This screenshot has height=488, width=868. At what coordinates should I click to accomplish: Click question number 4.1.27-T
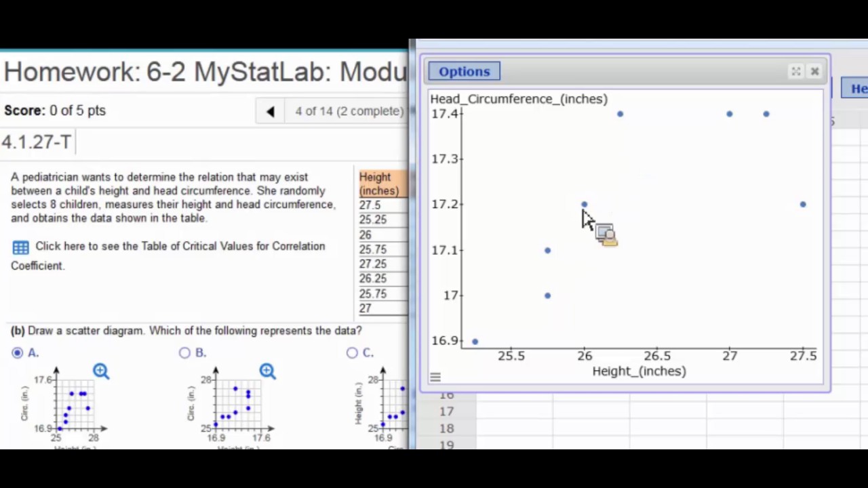coord(37,142)
